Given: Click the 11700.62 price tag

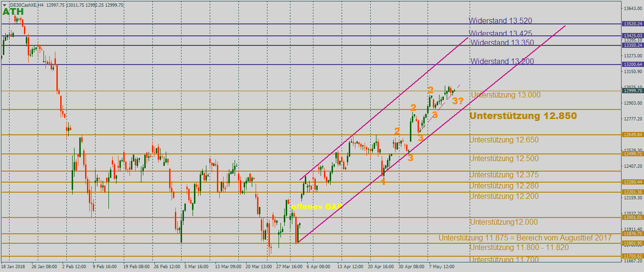Looking at the screenshot, I should click(x=633, y=256).
